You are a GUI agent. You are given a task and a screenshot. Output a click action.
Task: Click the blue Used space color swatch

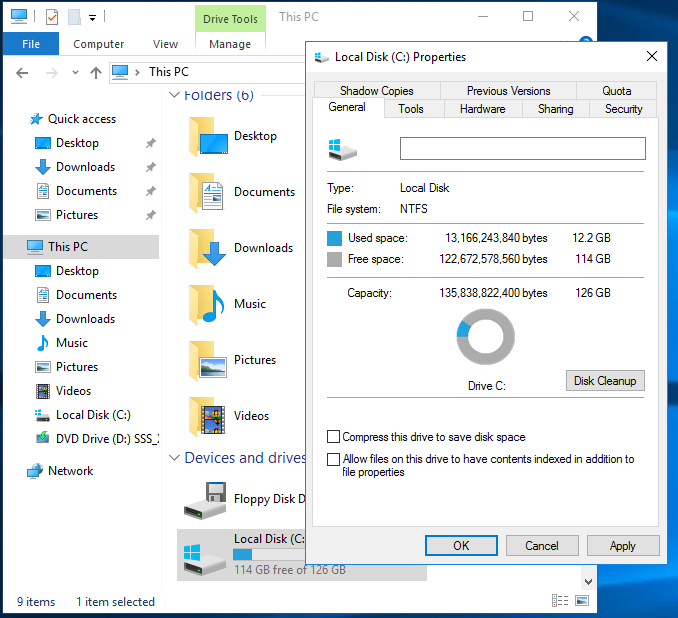pyautogui.click(x=334, y=238)
